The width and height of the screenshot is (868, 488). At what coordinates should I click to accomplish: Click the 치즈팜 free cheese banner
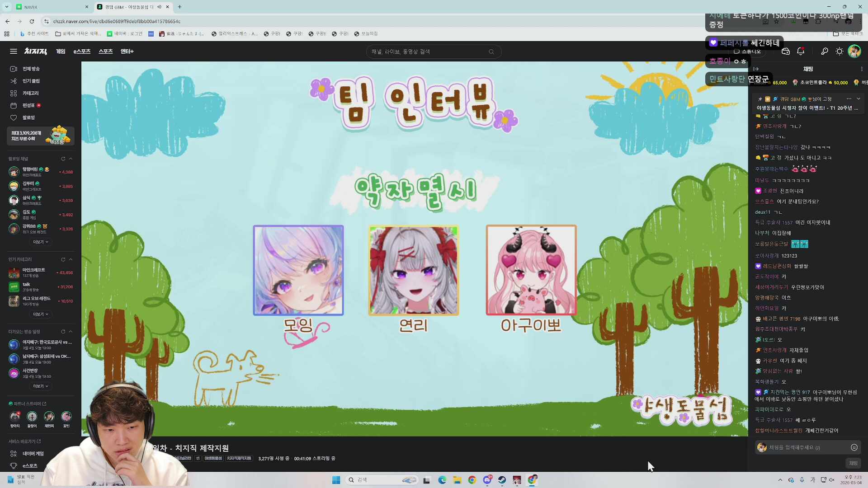coord(40,136)
